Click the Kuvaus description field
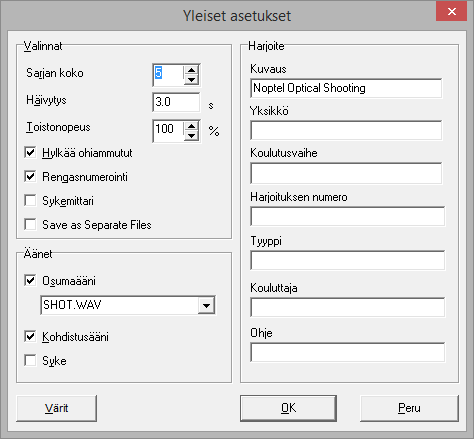This screenshot has width=474, height=439. click(346, 88)
